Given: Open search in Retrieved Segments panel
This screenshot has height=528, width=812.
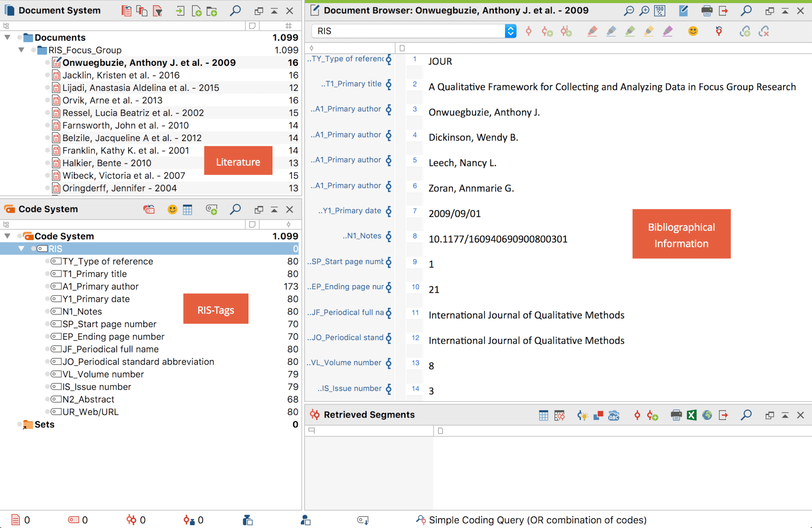Looking at the screenshot, I should pos(746,415).
